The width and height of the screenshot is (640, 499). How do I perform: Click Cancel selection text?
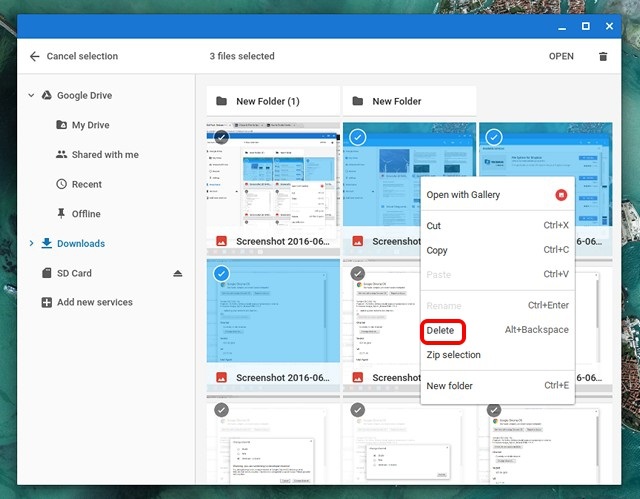point(82,56)
